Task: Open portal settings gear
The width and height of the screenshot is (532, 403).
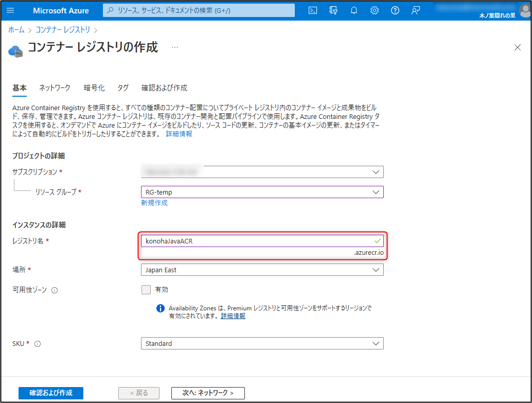Action: (374, 10)
